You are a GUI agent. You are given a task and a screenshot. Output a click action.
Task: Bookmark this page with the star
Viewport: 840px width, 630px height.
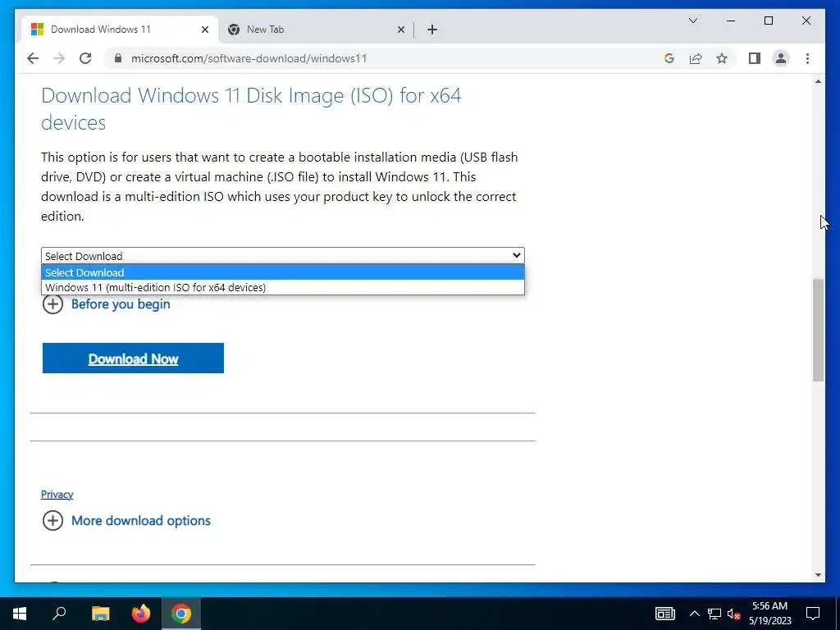(x=722, y=58)
